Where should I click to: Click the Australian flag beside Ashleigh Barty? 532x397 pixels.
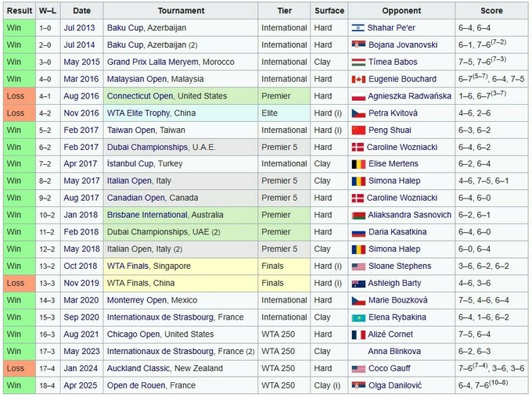click(x=358, y=283)
